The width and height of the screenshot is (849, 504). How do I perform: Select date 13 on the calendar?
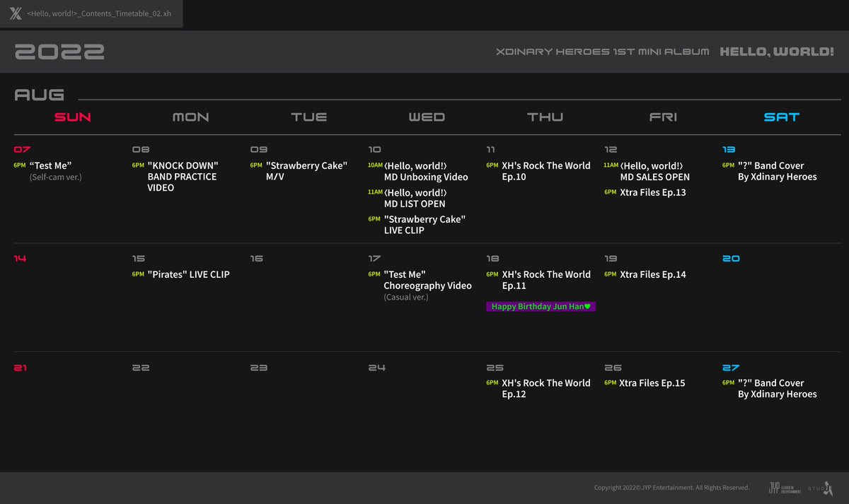pyautogui.click(x=729, y=150)
